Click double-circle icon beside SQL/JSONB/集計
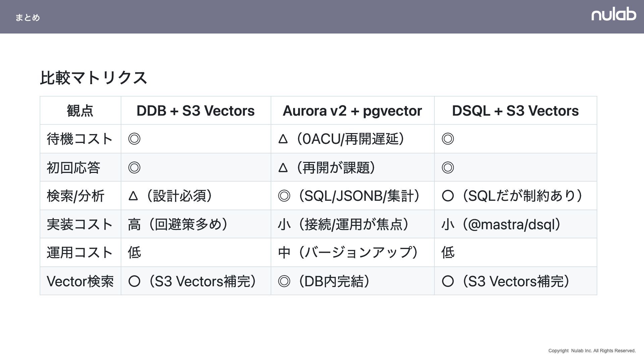The width and height of the screenshot is (644, 362). click(x=284, y=196)
